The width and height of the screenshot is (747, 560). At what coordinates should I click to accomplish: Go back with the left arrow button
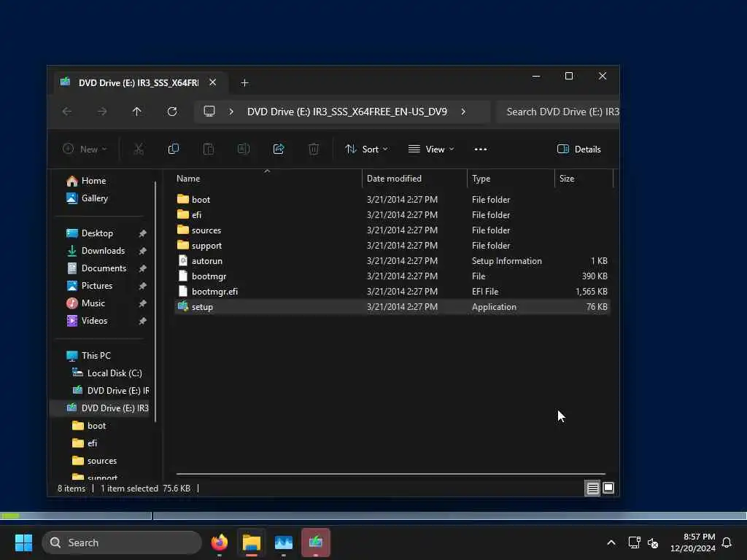[66, 112]
